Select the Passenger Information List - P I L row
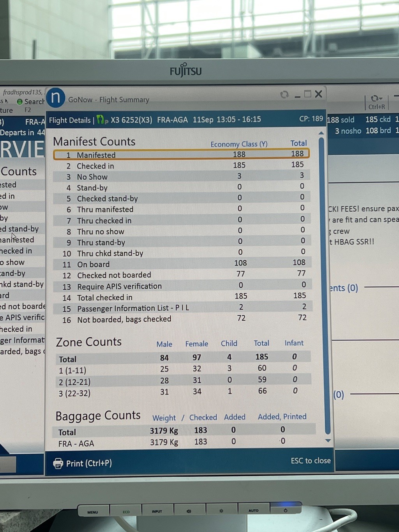 pos(181,308)
